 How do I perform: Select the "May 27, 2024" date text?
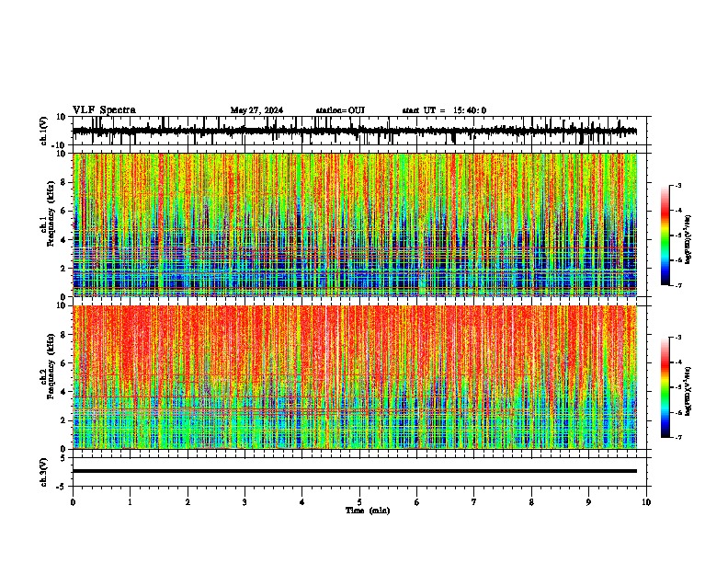[256, 110]
